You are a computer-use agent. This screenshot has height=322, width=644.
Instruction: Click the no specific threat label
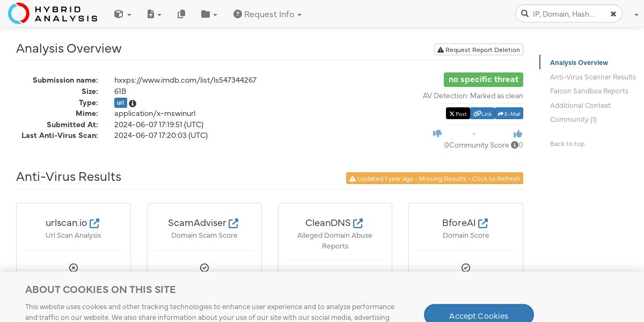[x=484, y=79]
